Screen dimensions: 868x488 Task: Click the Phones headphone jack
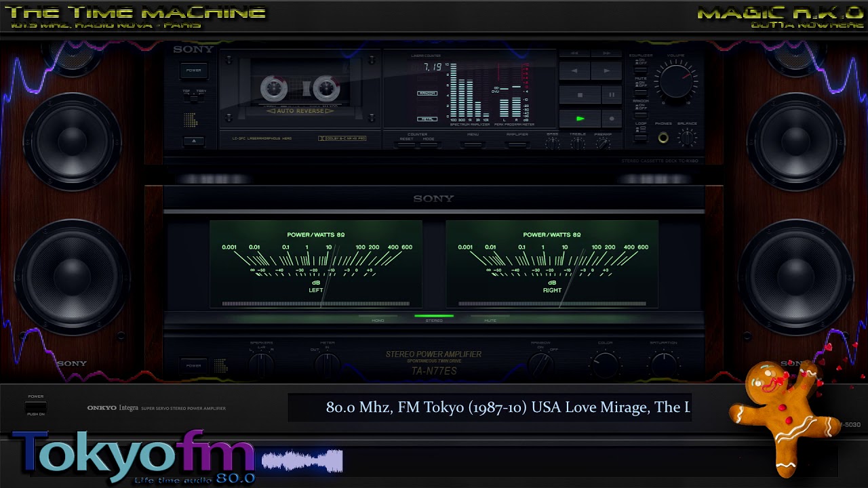pos(663,138)
